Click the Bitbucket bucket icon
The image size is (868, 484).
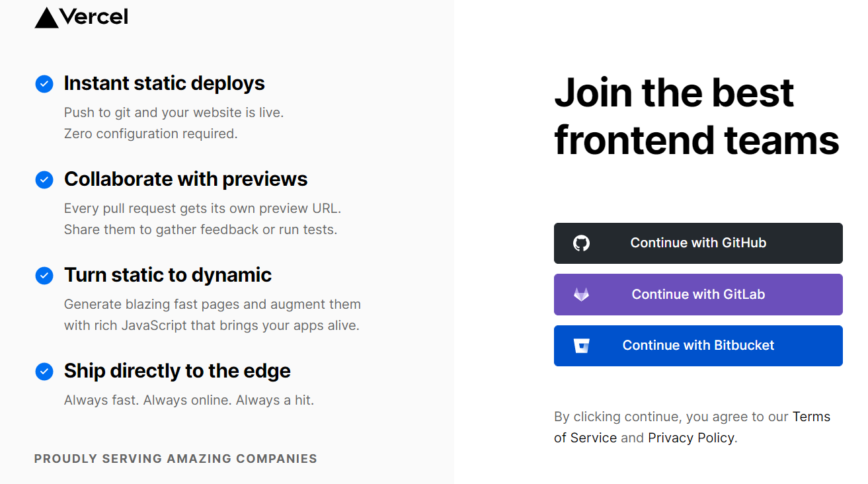(581, 345)
